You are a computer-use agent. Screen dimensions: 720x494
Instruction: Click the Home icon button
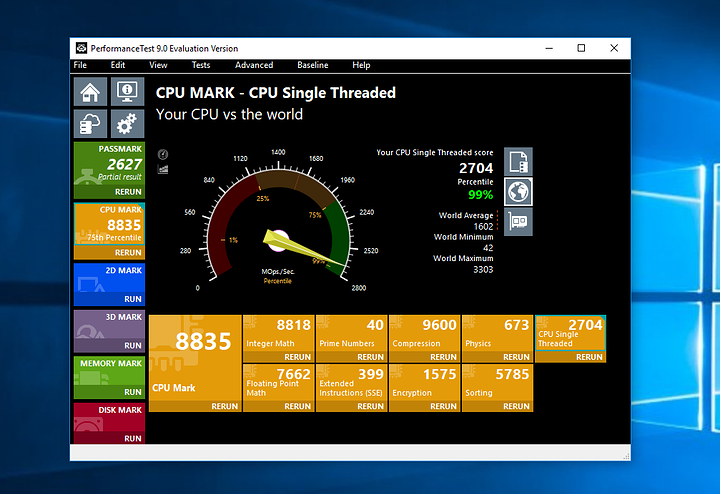point(90,92)
